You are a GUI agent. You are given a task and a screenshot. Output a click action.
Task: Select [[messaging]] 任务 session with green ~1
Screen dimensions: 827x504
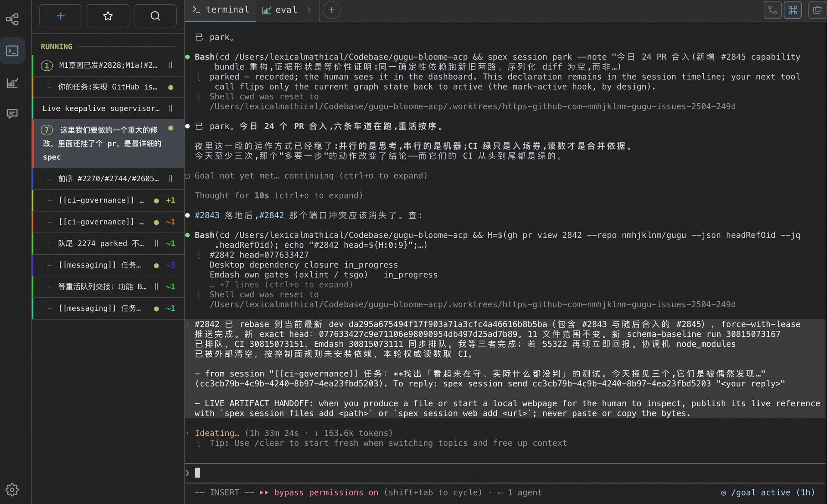(108, 308)
